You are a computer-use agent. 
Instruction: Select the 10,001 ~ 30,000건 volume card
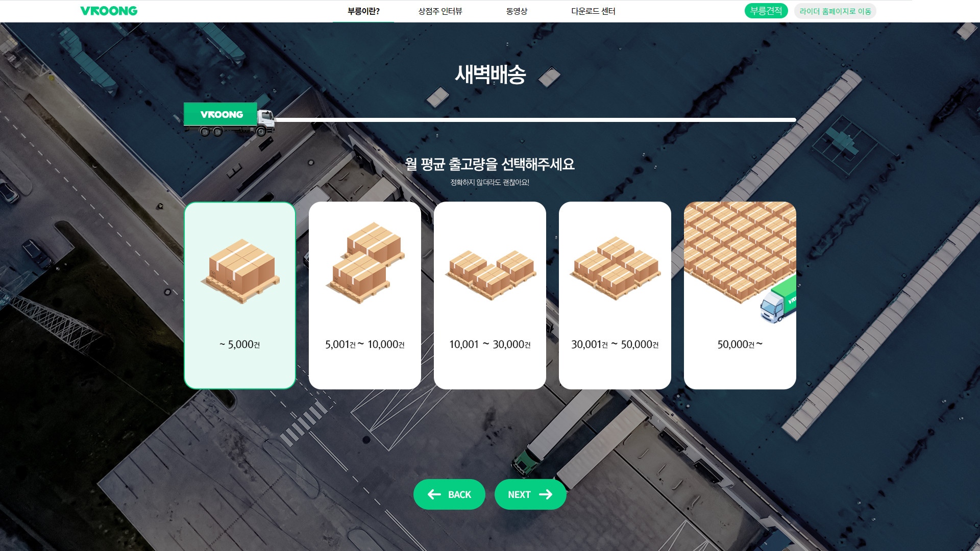[490, 295]
